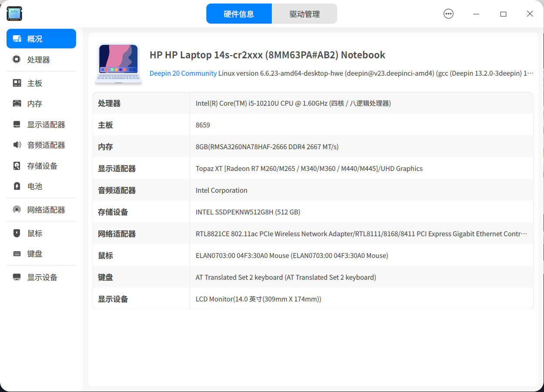Open 主板 label in sidebar

point(35,83)
